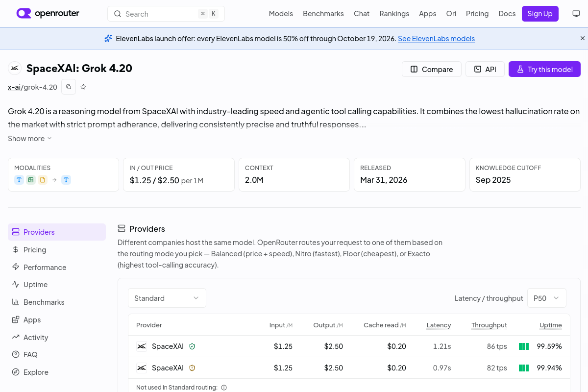Click the file input modality icon
This screenshot has width=588, height=392.
[x=43, y=180]
